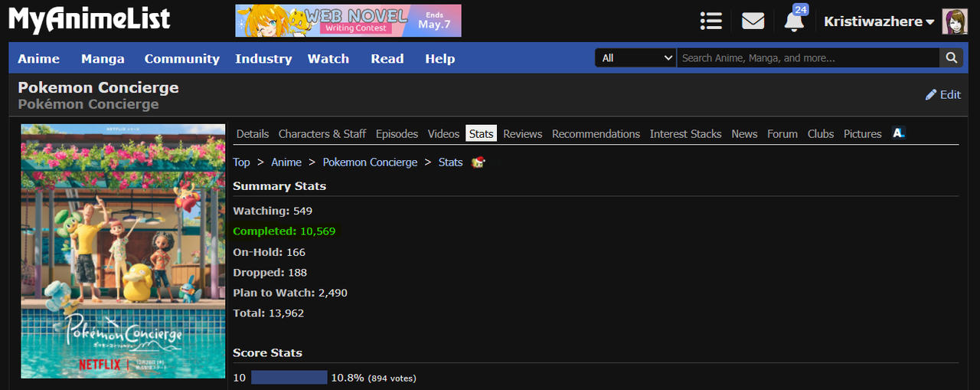The image size is (980, 390).
Task: Open the Industry menu
Action: tap(263, 58)
